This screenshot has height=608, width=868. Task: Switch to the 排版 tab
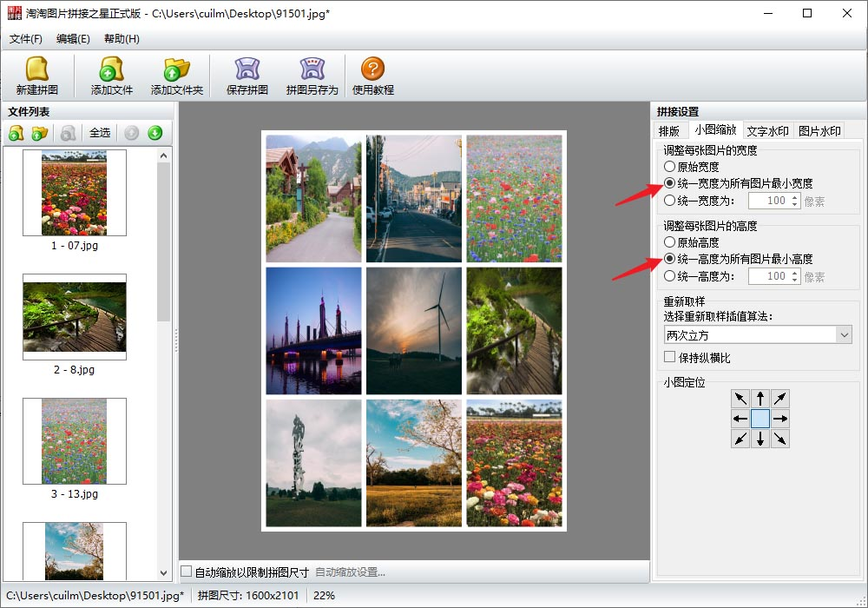[669, 131]
